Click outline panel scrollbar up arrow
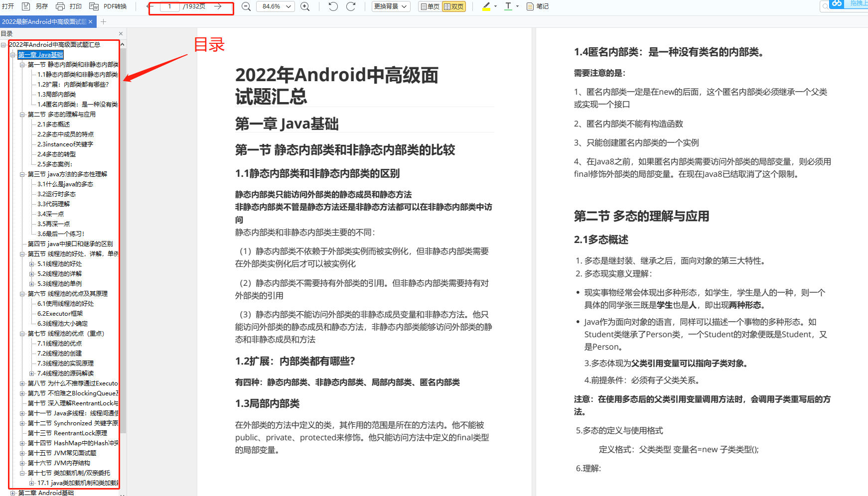Viewport: 868px width, 496px height. pos(123,45)
